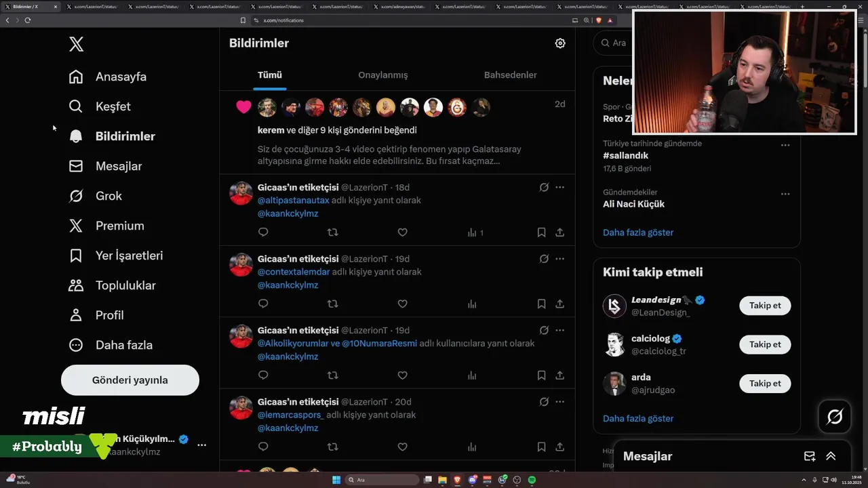Repost the @Alkolikyorumlar reply post
Screen dimensions: 868x488
[332, 375]
